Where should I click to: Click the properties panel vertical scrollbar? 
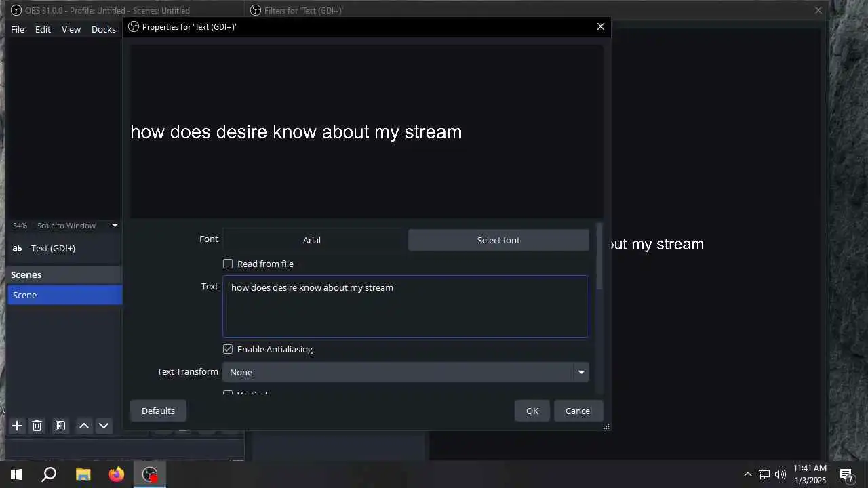pos(599,258)
